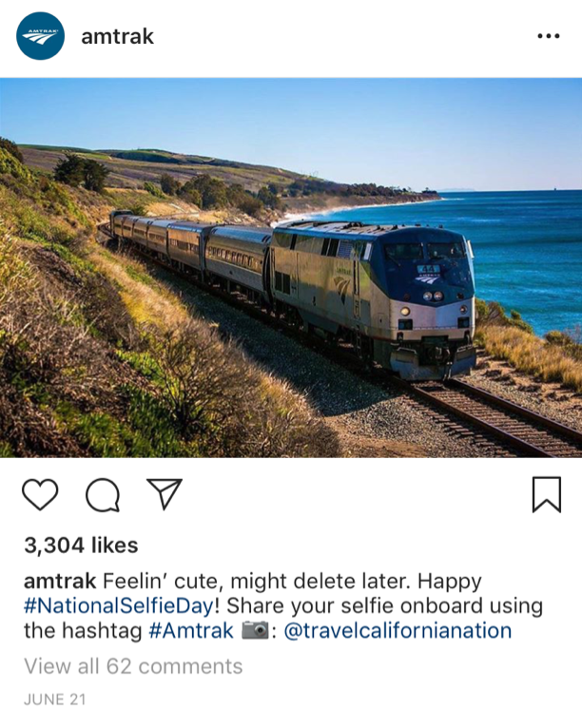This screenshot has height=728, width=582.
Task: Like the post with the heart icon
Action: click(x=40, y=495)
